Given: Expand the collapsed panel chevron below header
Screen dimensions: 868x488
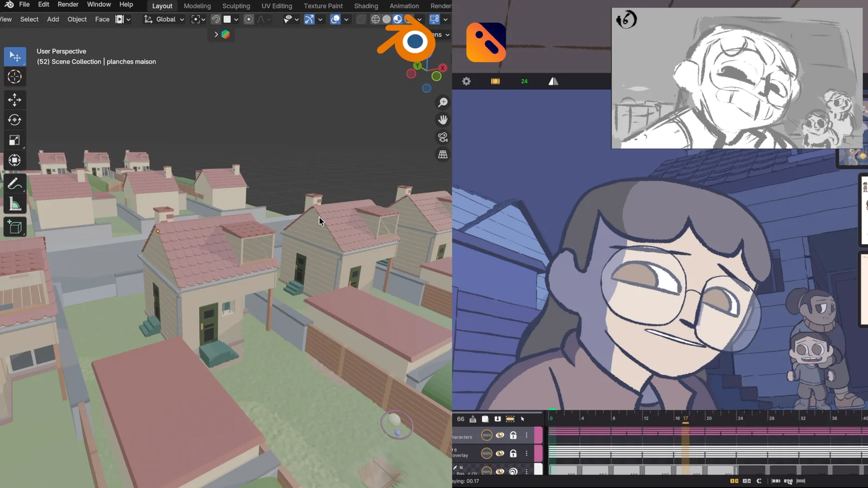Looking at the screenshot, I should coord(216,34).
